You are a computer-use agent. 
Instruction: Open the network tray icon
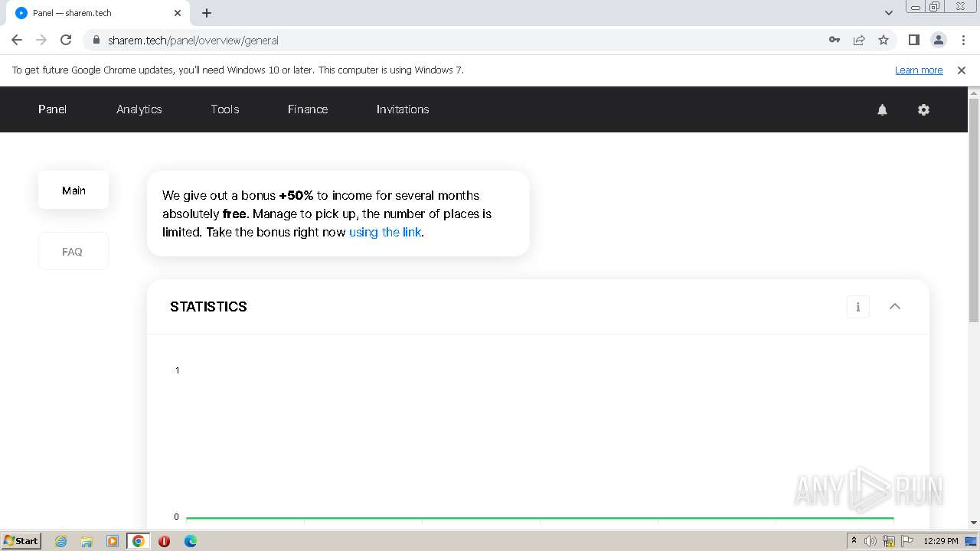pos(889,541)
